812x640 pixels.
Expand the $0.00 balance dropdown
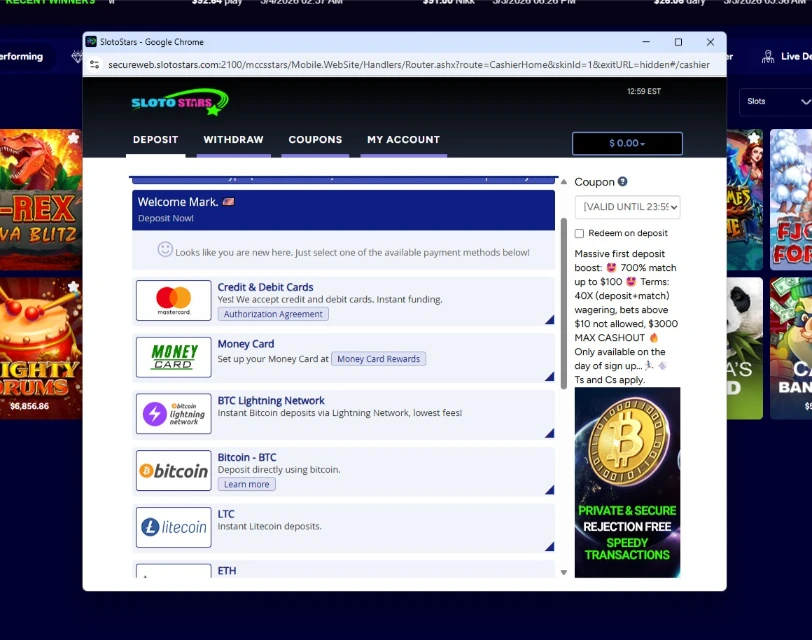coord(626,143)
